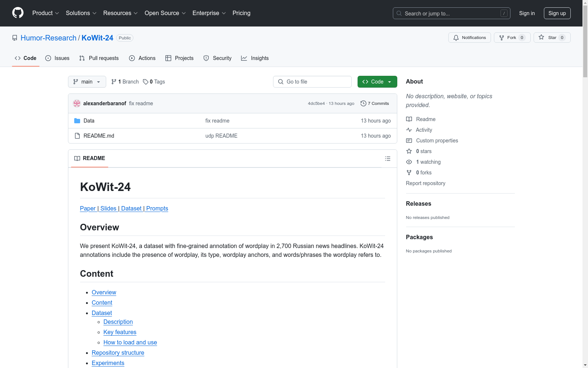Select the README tab header
This screenshot has height=368, width=588.
90,158
